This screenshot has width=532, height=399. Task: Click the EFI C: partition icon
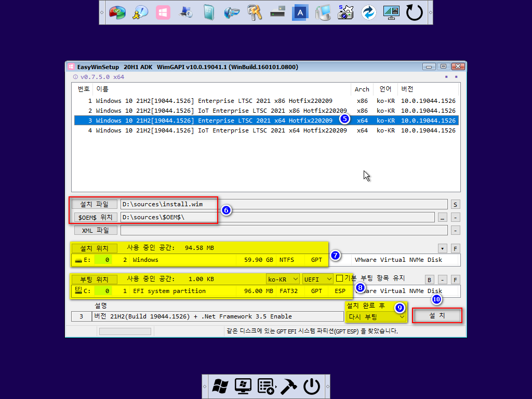[78, 290]
